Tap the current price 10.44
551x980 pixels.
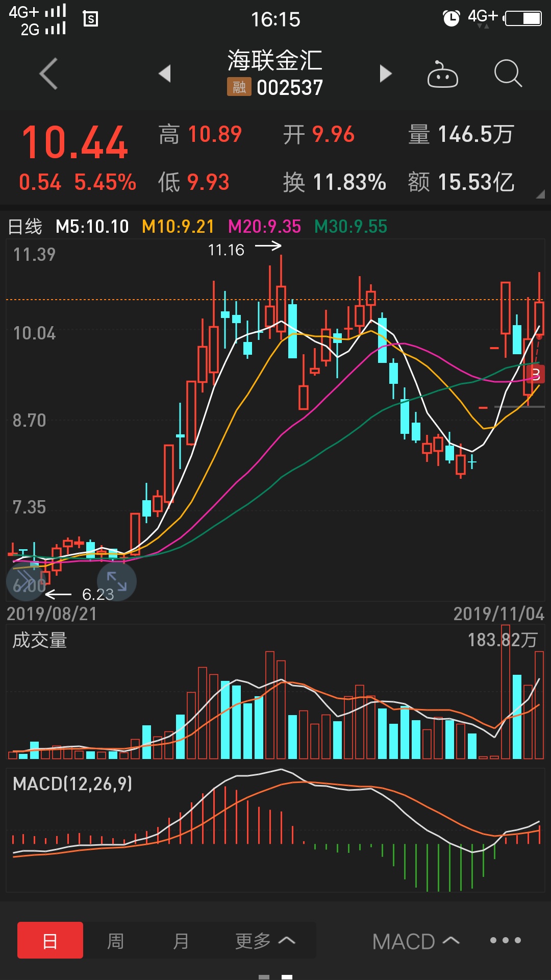pyautogui.click(x=74, y=142)
